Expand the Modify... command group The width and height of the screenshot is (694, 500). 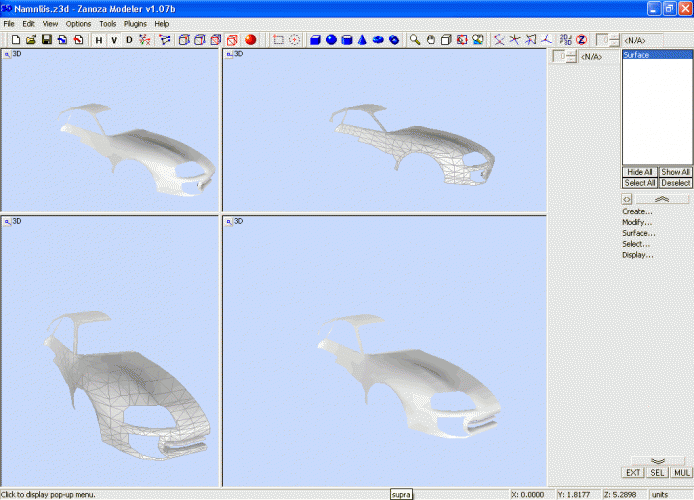(637, 222)
